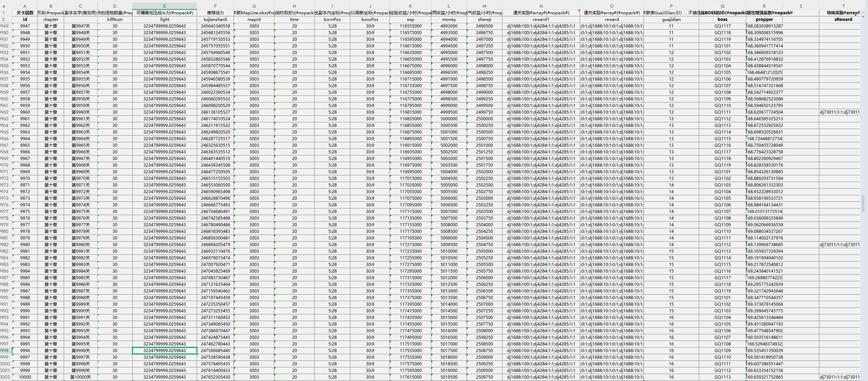Click the 'fight' header cell
868x381 pixels.
[x=165, y=20]
